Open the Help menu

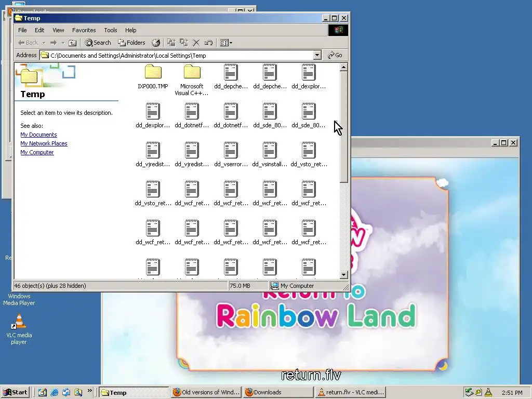tap(130, 30)
